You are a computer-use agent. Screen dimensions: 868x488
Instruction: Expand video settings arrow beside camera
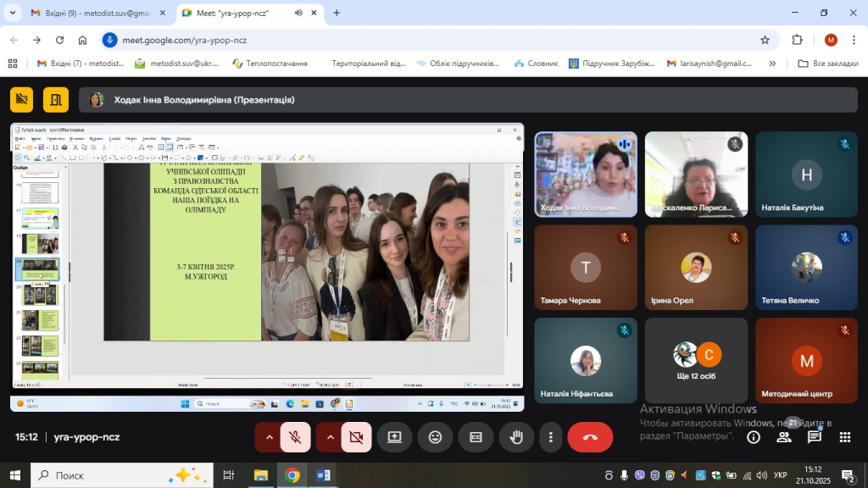(x=330, y=437)
